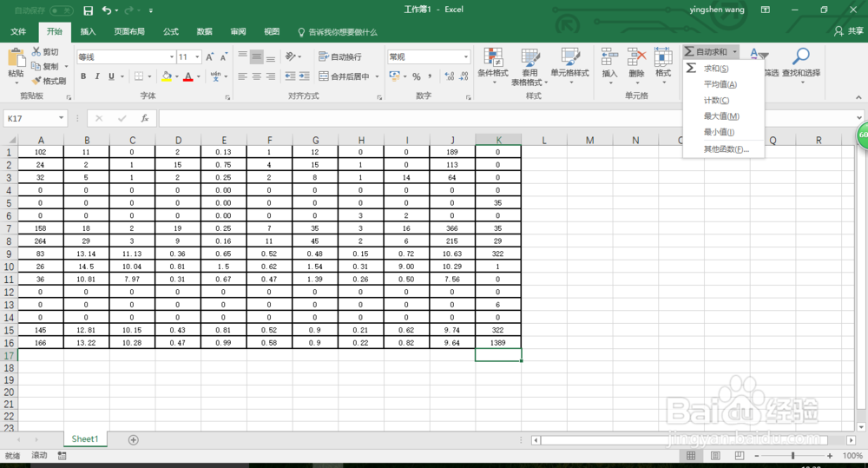Click the zoom out minus button
Image resolution: width=868 pixels, height=468 pixels.
pos(757,456)
